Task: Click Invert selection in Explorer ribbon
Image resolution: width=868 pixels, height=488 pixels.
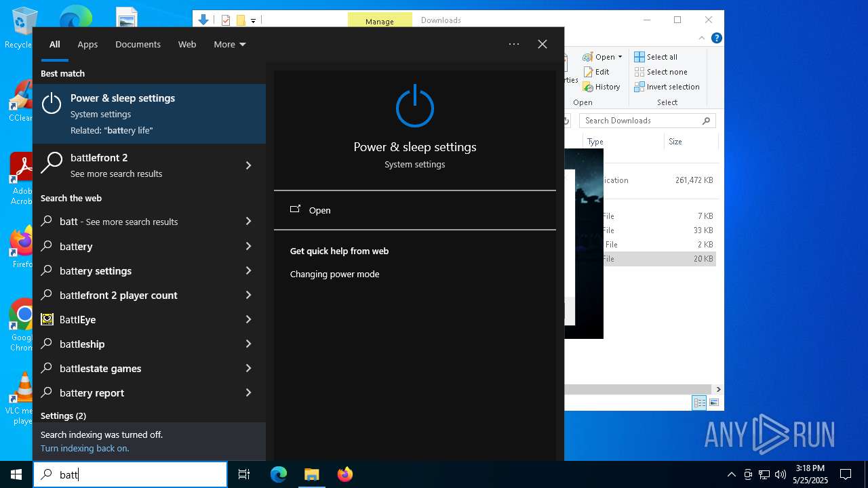Action: [x=667, y=87]
